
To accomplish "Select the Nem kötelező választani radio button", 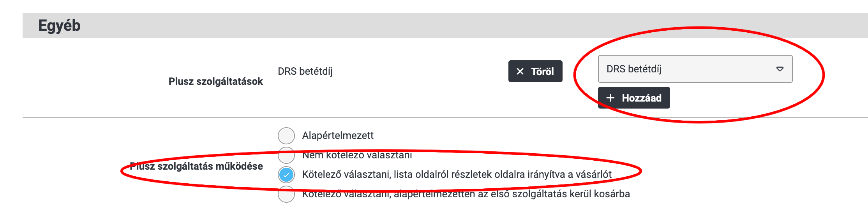I will [x=286, y=155].
